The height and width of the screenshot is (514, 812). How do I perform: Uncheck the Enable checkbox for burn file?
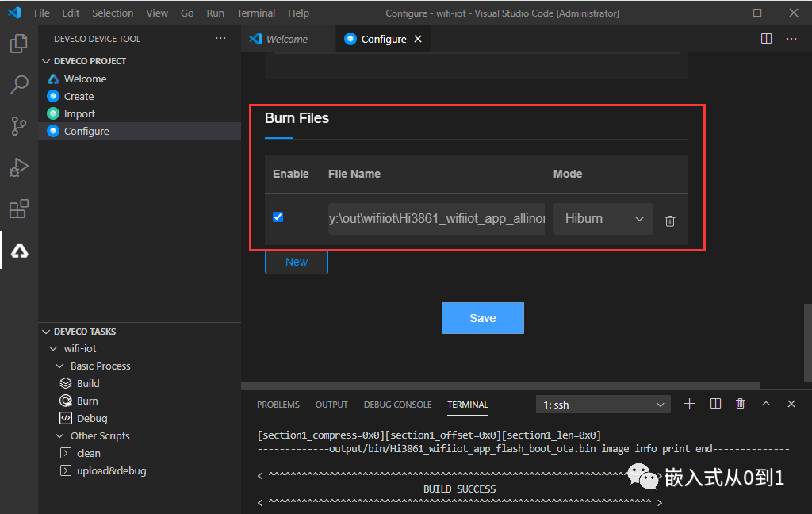(278, 217)
